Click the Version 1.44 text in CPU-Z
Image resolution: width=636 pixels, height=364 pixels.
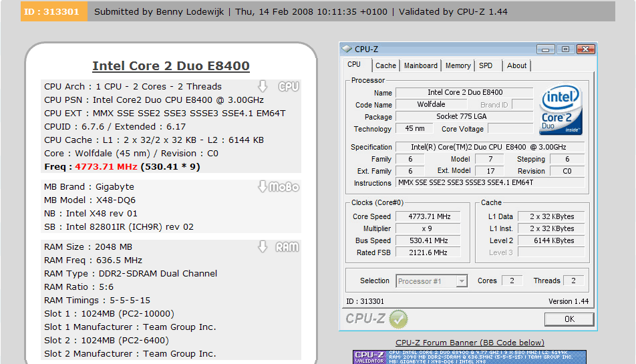pos(569,301)
